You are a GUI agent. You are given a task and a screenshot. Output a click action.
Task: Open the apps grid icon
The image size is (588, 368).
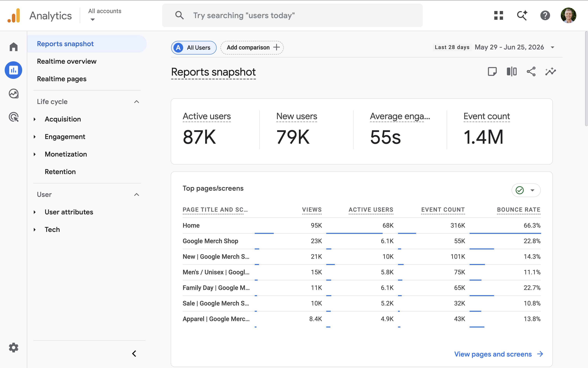(499, 16)
